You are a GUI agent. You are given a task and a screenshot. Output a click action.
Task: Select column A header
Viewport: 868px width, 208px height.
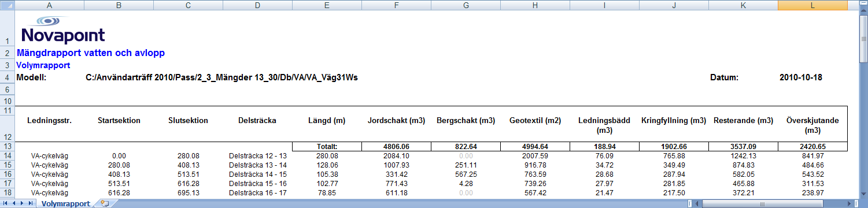coord(49,5)
